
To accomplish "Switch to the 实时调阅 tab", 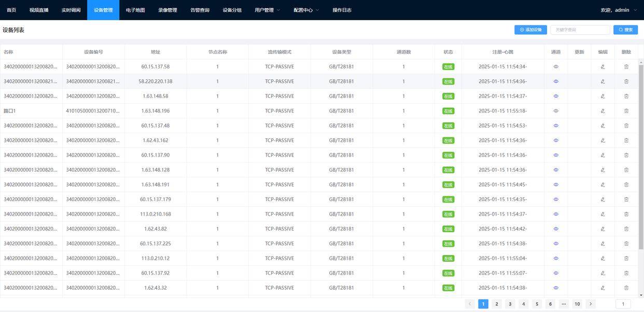I will pos(71,10).
